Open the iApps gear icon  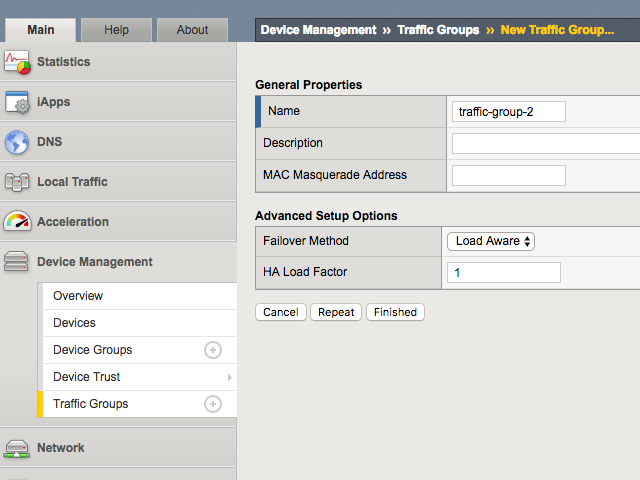pyautogui.click(x=17, y=102)
